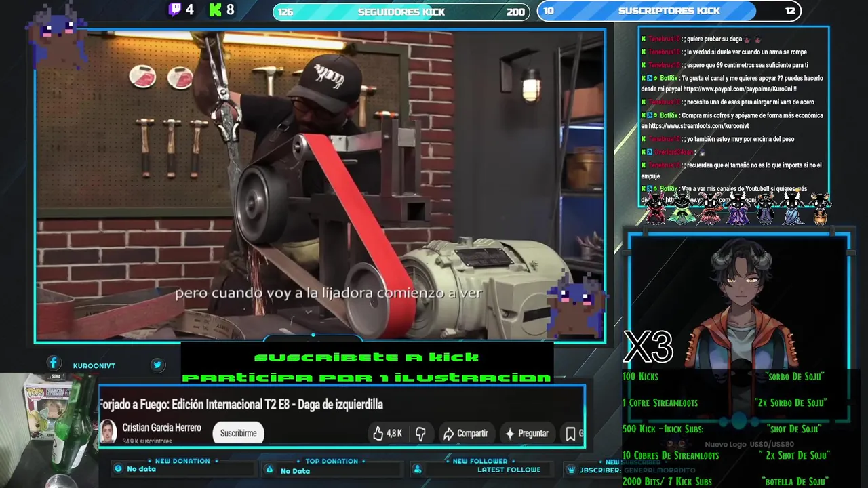Click the 'botella De Soju' reward text
The image size is (868, 488).
795,482
